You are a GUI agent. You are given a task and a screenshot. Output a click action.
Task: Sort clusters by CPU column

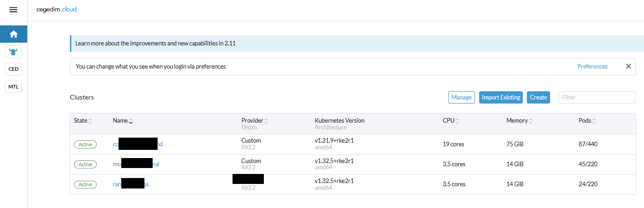pyautogui.click(x=451, y=121)
